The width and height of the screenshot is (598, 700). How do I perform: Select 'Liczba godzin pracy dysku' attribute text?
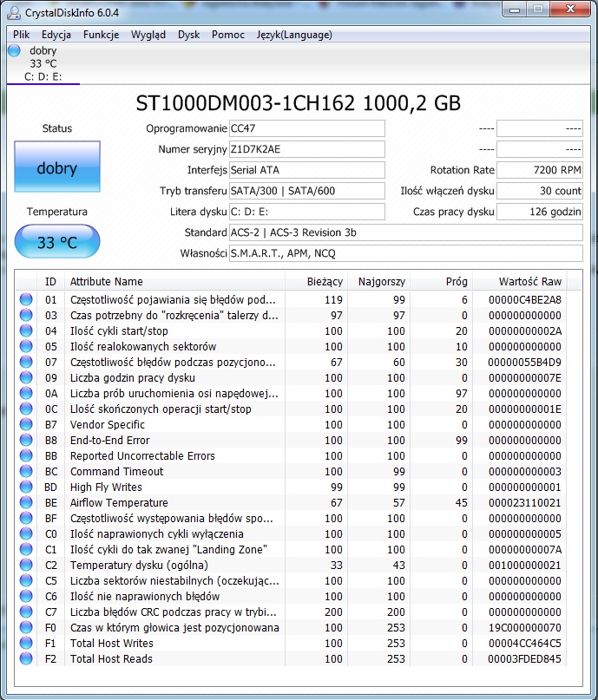point(132,377)
